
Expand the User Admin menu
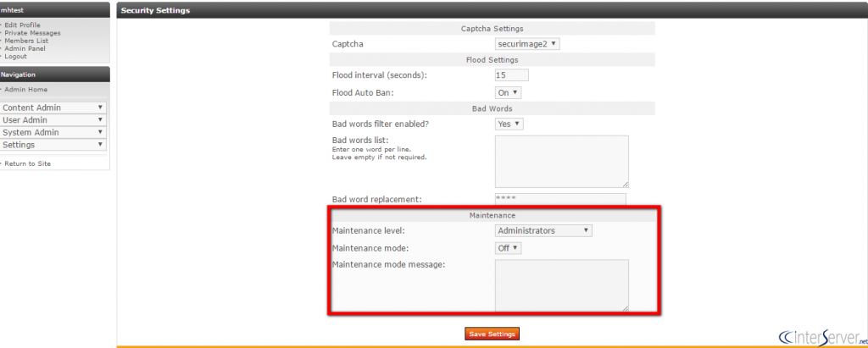click(53, 120)
